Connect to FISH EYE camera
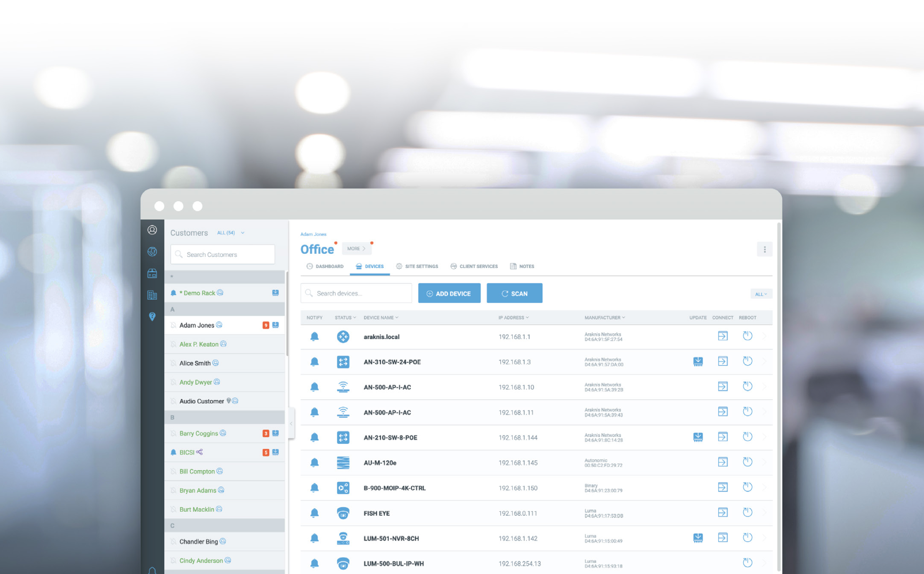 coord(723,512)
